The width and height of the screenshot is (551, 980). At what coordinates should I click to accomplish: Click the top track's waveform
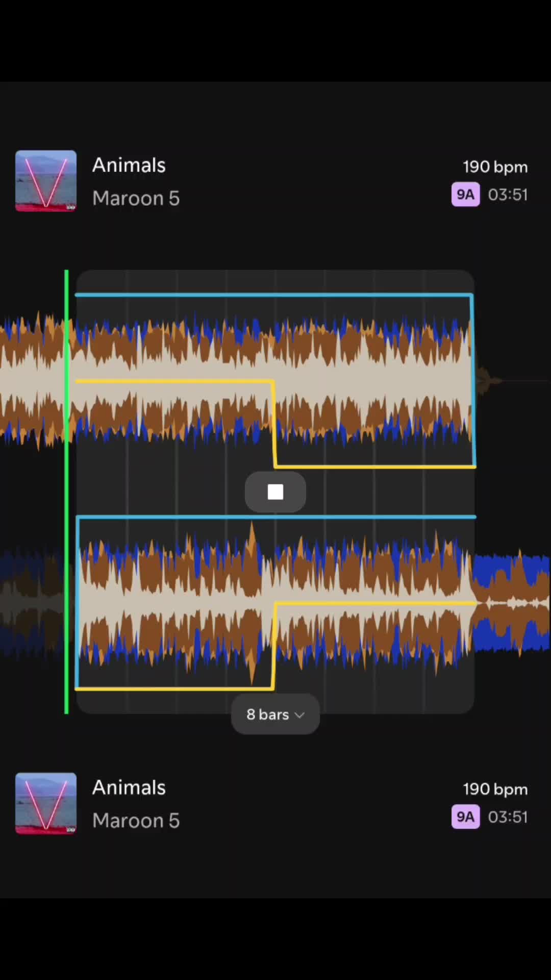click(x=275, y=380)
